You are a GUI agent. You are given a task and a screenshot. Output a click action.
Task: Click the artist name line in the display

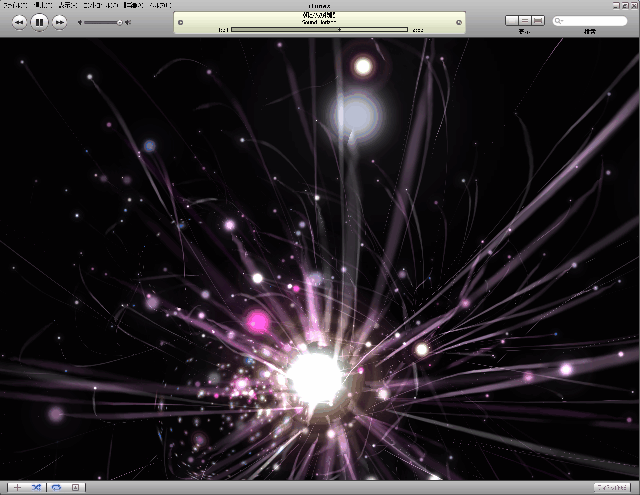(x=319, y=22)
